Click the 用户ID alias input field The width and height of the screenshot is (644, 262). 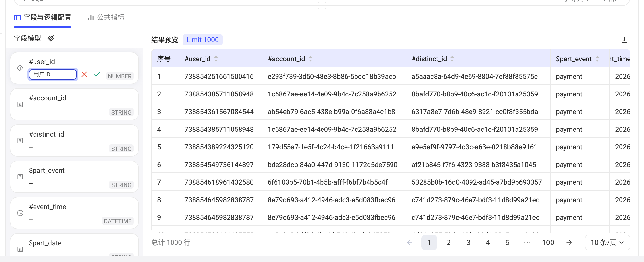click(53, 74)
